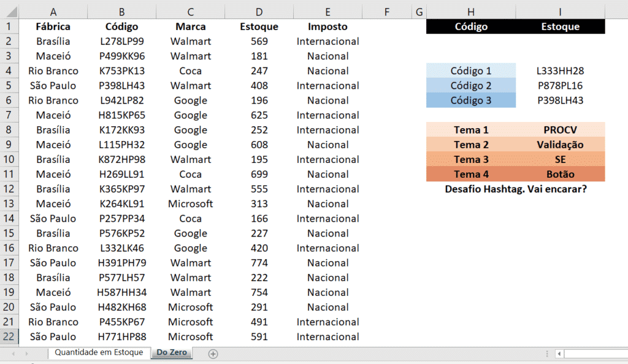Select cell containing P398LH43 result value
This screenshot has height=364, width=628.
560,100
